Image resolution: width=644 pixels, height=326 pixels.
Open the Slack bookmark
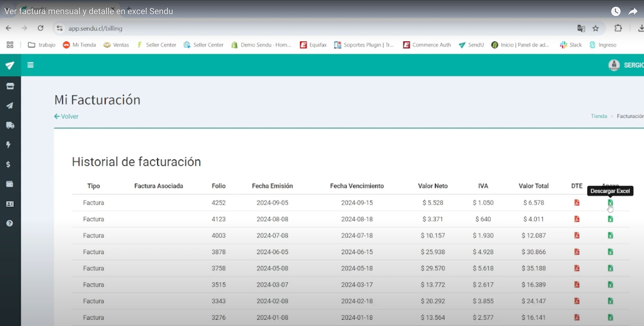571,45
